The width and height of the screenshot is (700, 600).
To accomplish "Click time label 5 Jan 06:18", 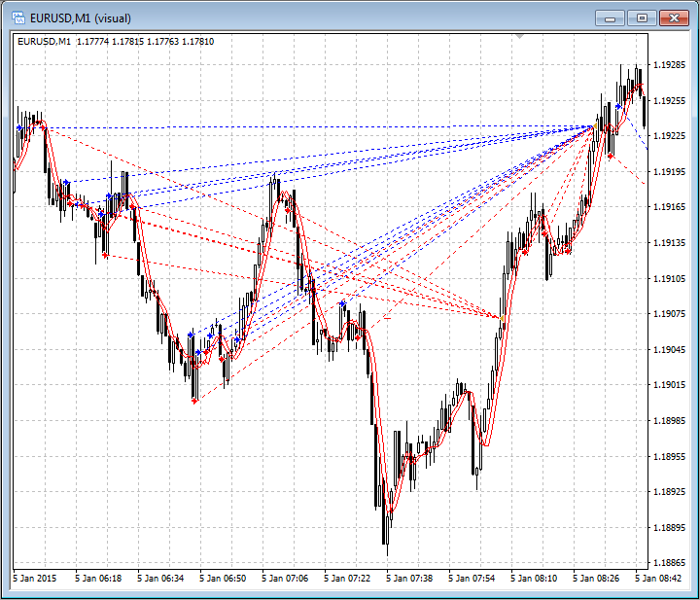I will click(x=98, y=579).
